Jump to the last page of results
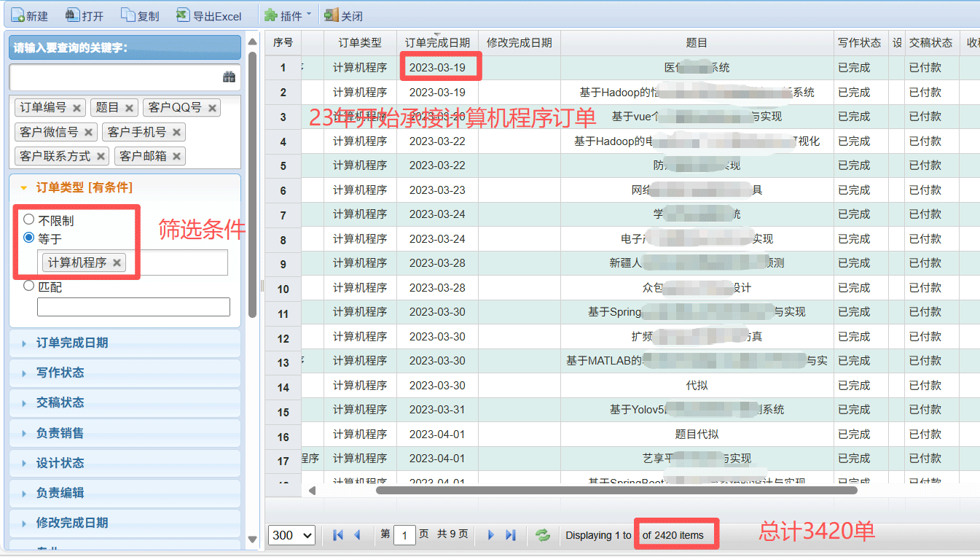Screen dimensions: 980x557 click(511, 535)
